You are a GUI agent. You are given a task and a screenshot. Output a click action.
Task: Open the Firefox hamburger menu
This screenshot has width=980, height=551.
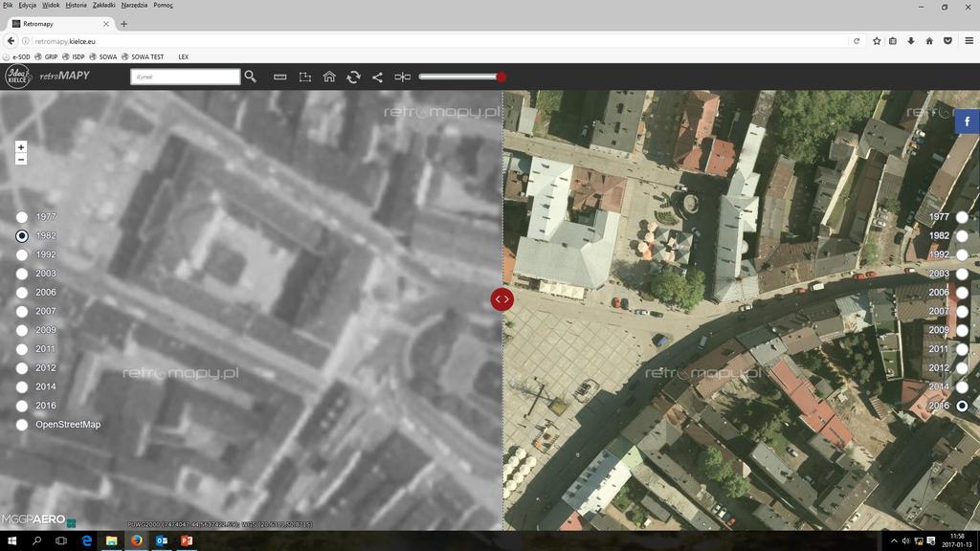(x=969, y=41)
